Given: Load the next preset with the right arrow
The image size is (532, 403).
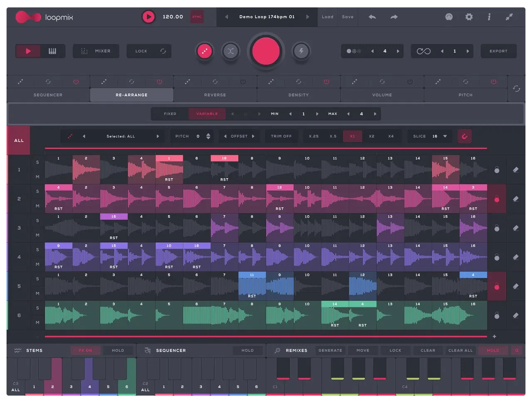Looking at the screenshot, I should [x=308, y=17].
